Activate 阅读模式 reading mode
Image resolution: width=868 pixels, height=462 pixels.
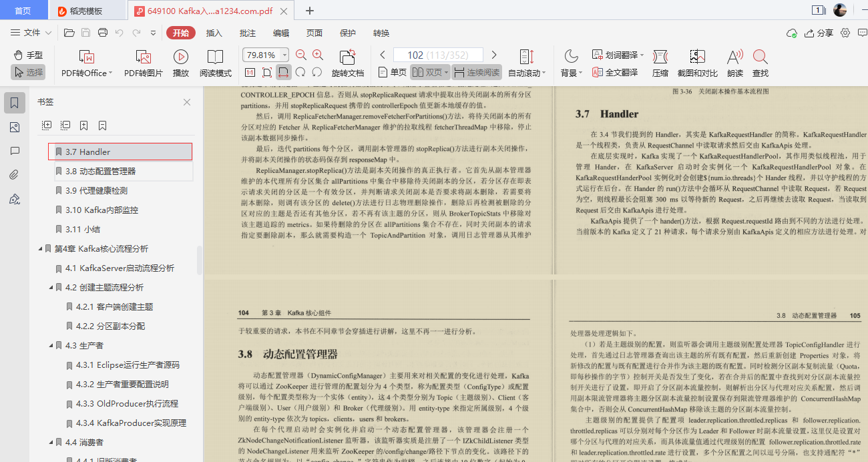coord(215,63)
